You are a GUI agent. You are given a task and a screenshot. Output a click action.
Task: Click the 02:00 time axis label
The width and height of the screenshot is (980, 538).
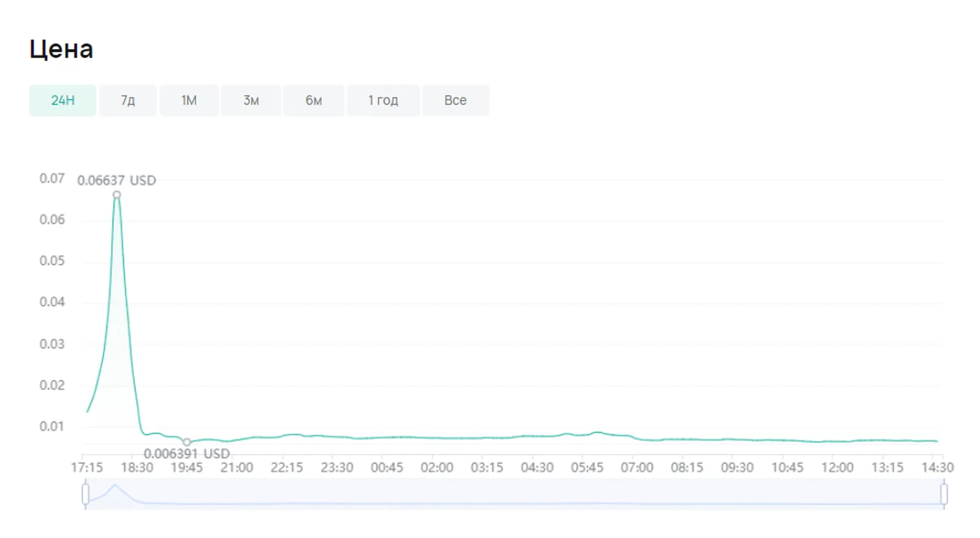tap(437, 468)
